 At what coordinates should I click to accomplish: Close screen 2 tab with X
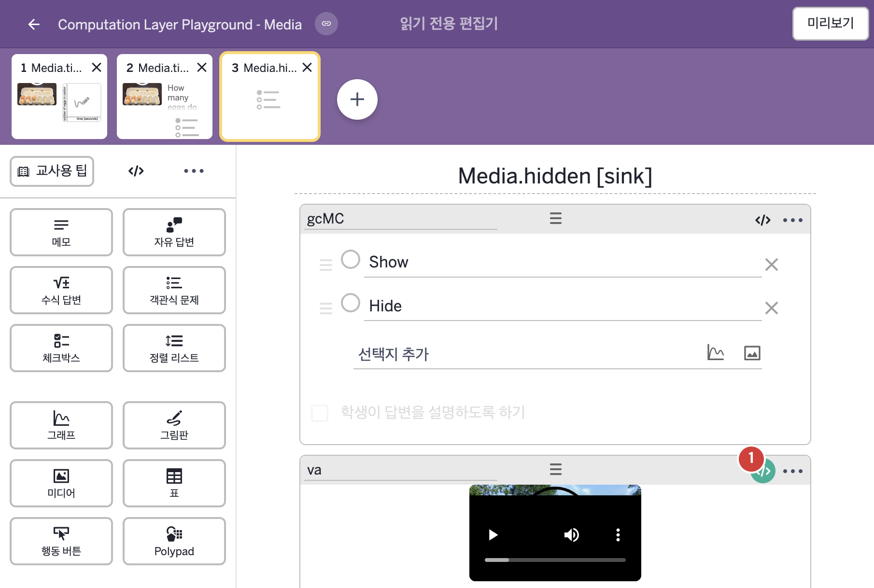tap(202, 68)
